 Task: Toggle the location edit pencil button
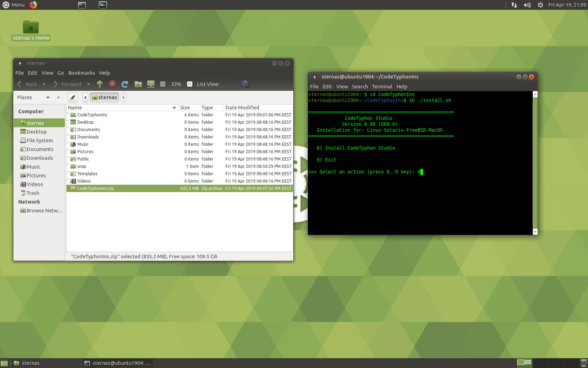[x=73, y=97]
